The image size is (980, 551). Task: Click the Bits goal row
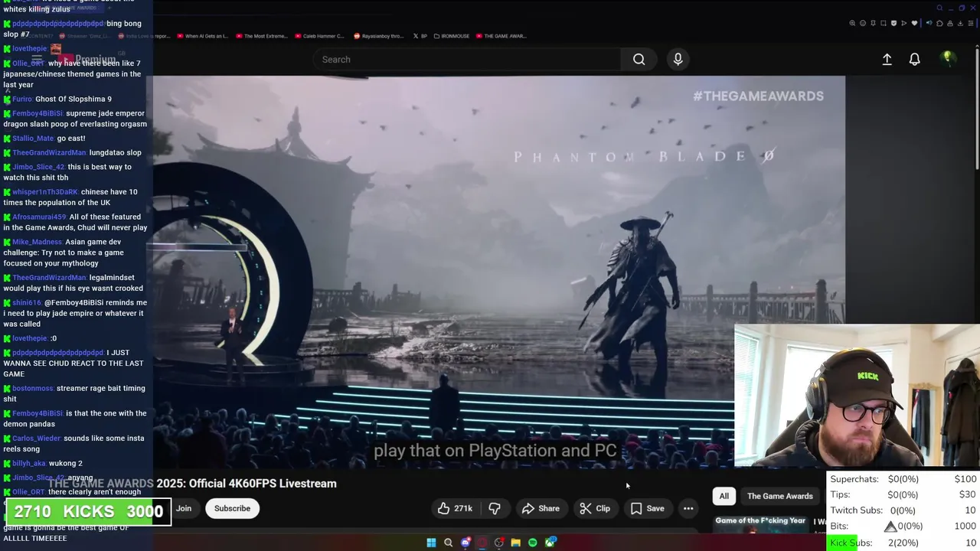[x=903, y=527]
